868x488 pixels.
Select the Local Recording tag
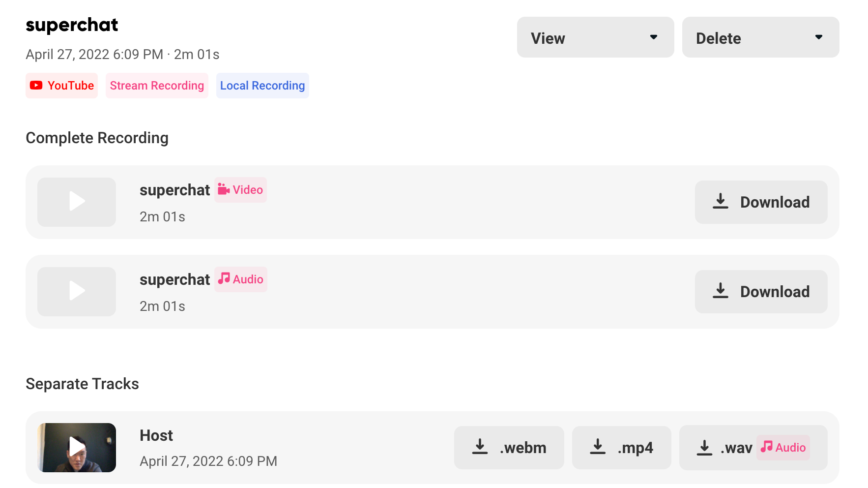point(262,86)
